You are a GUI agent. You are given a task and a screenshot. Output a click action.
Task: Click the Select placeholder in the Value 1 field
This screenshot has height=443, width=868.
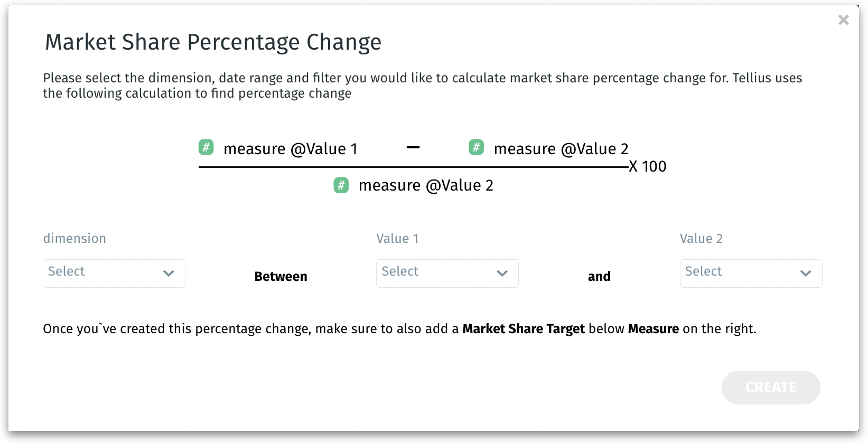[400, 271]
